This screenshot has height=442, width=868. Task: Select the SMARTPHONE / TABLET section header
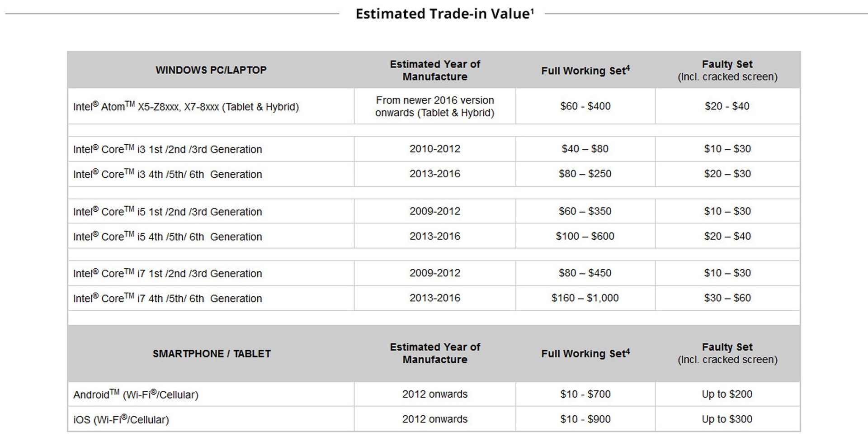(x=212, y=354)
